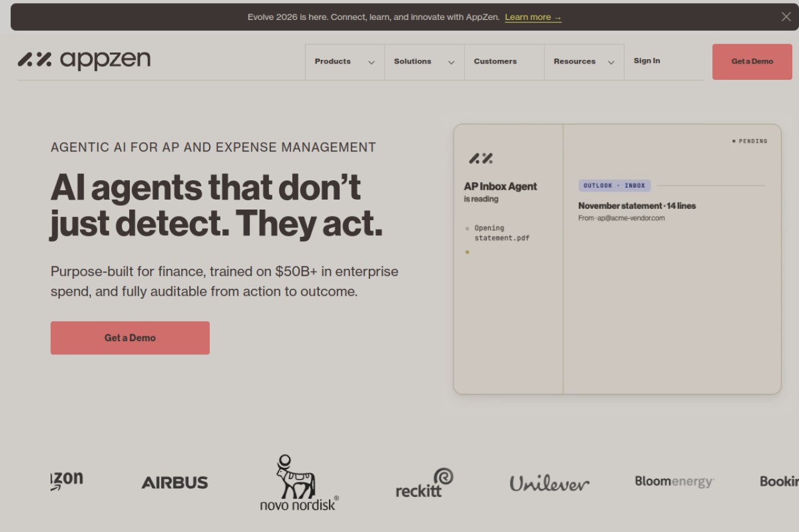Expand the Solutions chevron
The image size is (799, 532).
tap(451, 62)
